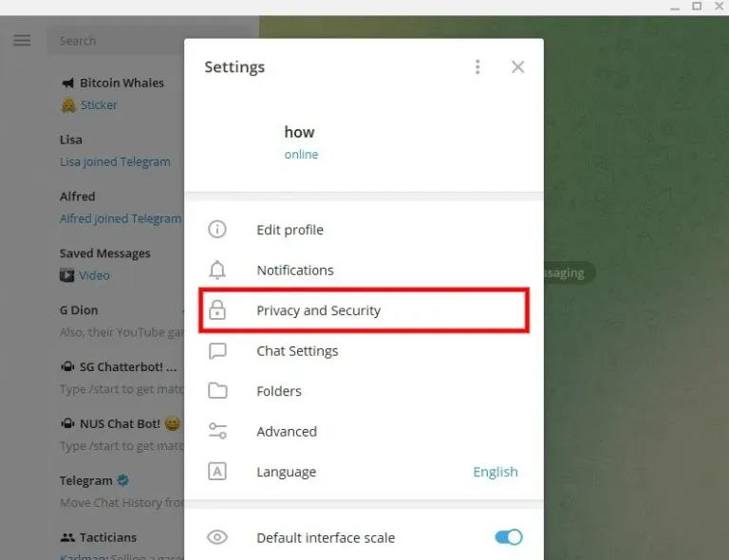Click the Language letter icon
This screenshot has width=729, height=560.
coord(217,471)
